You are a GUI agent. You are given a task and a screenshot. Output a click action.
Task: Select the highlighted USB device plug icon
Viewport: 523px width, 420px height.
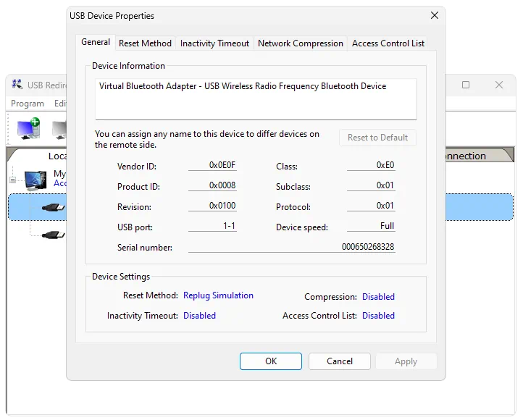click(x=54, y=207)
